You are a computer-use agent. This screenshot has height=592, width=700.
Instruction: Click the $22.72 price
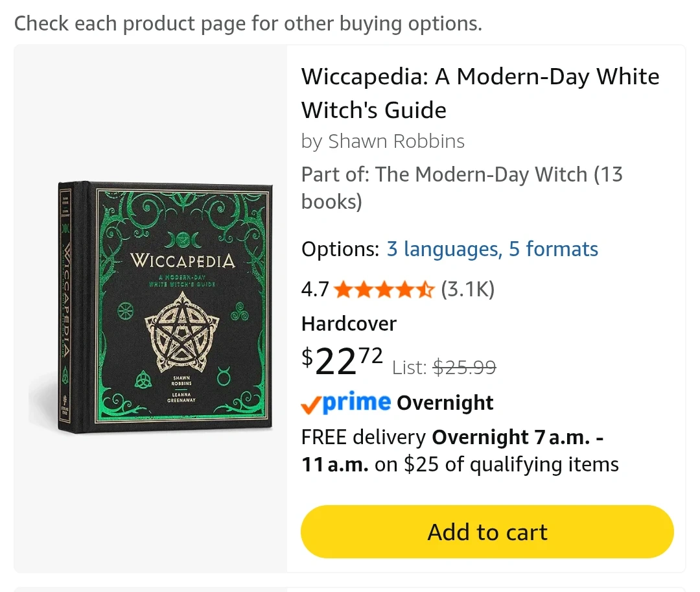click(x=342, y=361)
